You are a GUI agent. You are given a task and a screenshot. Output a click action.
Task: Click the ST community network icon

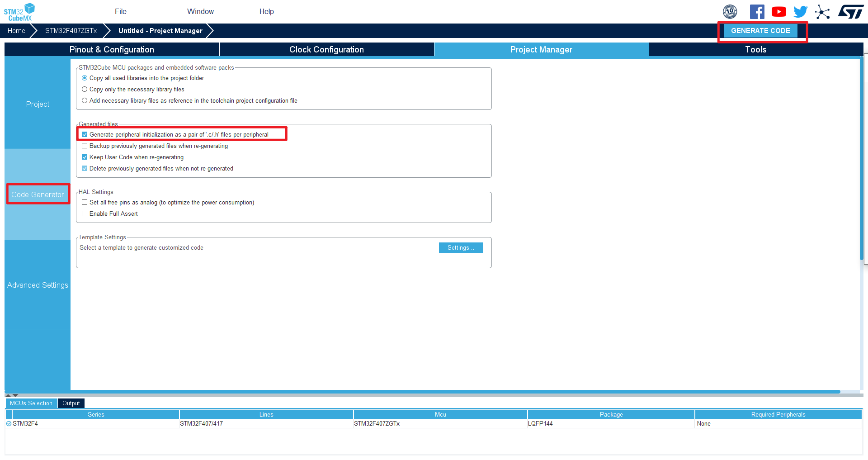[x=822, y=12]
